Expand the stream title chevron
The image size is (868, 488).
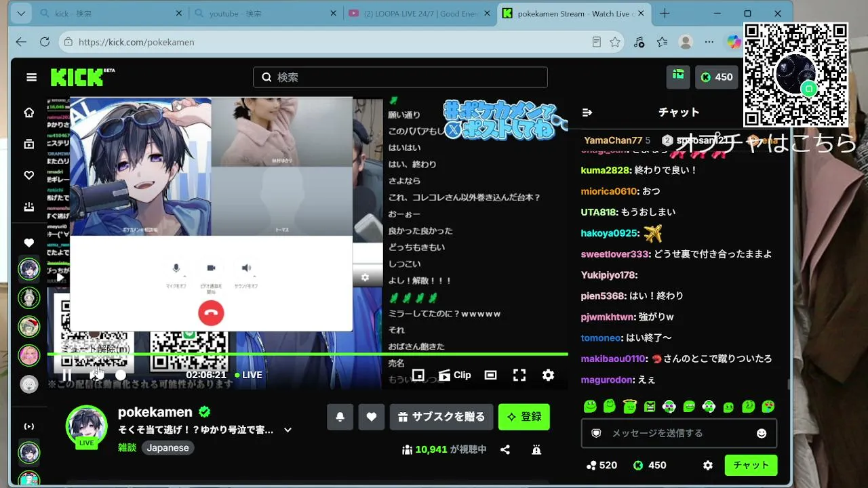pos(288,430)
